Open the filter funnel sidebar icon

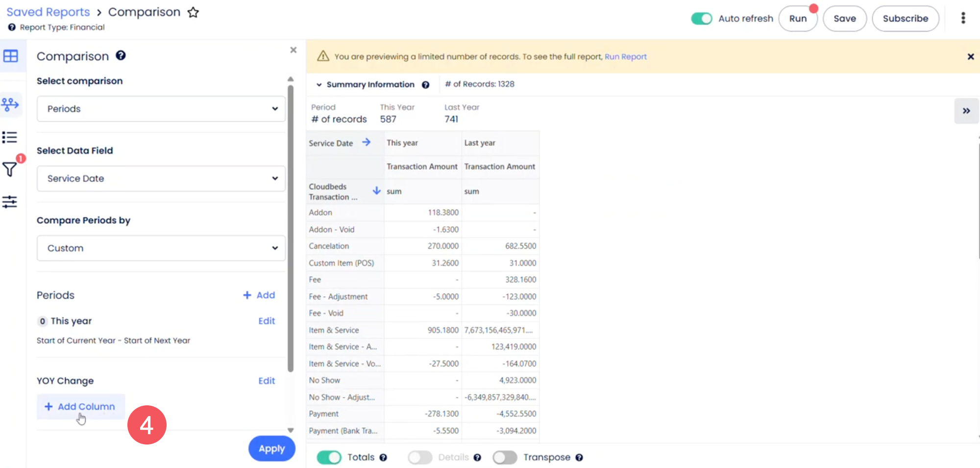click(10, 169)
